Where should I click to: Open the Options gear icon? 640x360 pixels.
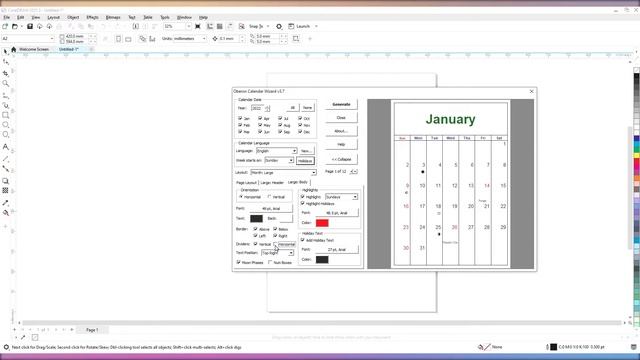click(279, 26)
